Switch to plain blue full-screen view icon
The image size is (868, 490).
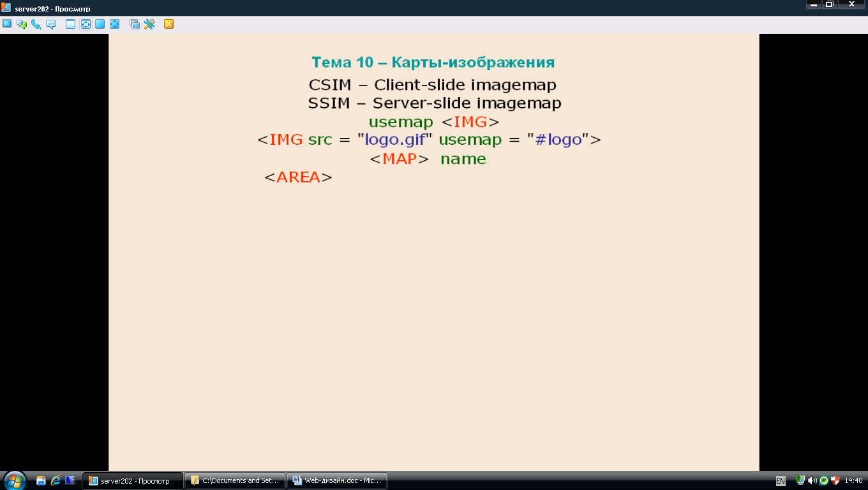(x=100, y=24)
